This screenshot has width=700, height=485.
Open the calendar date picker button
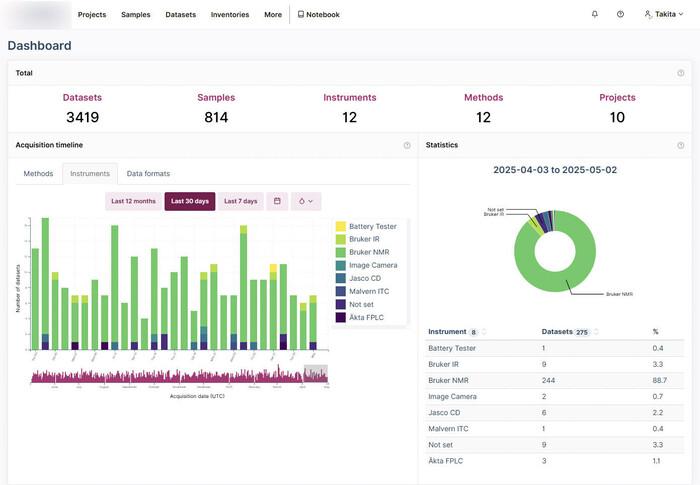click(x=276, y=201)
